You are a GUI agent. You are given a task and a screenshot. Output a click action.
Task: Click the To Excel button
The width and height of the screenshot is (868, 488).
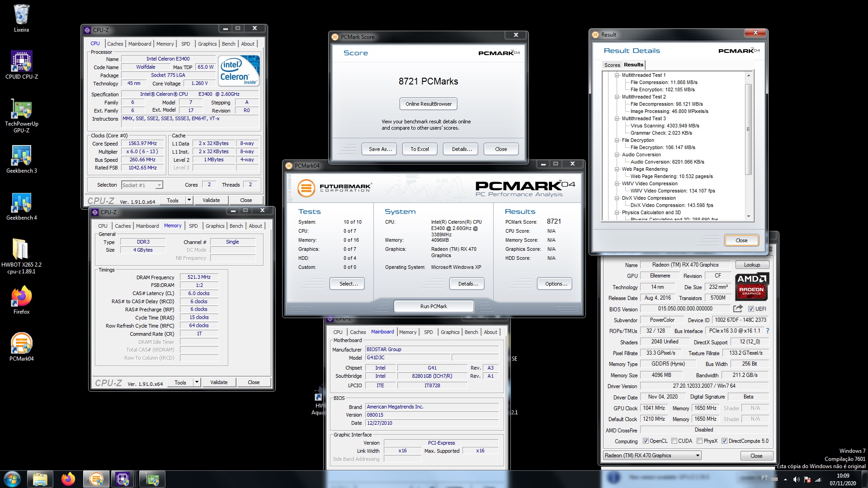[x=420, y=149]
